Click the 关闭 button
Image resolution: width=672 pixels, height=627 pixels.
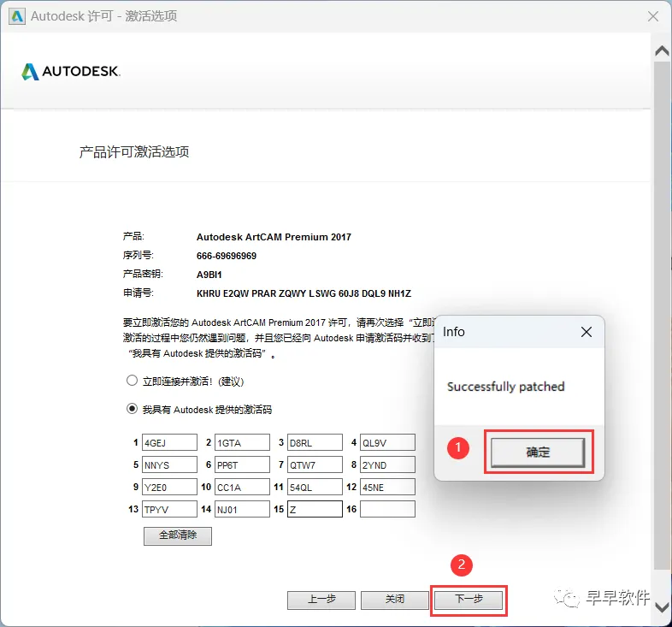pyautogui.click(x=395, y=600)
